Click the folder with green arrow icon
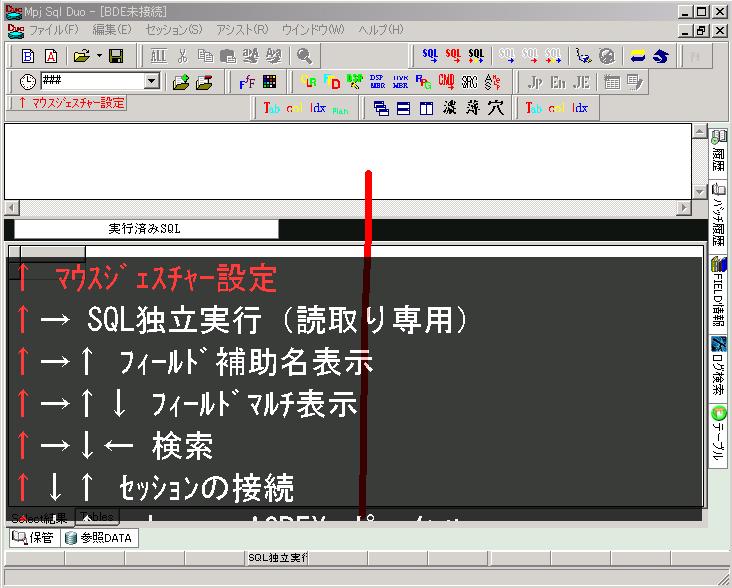The height and width of the screenshot is (588, 732). pyautogui.click(x=181, y=82)
